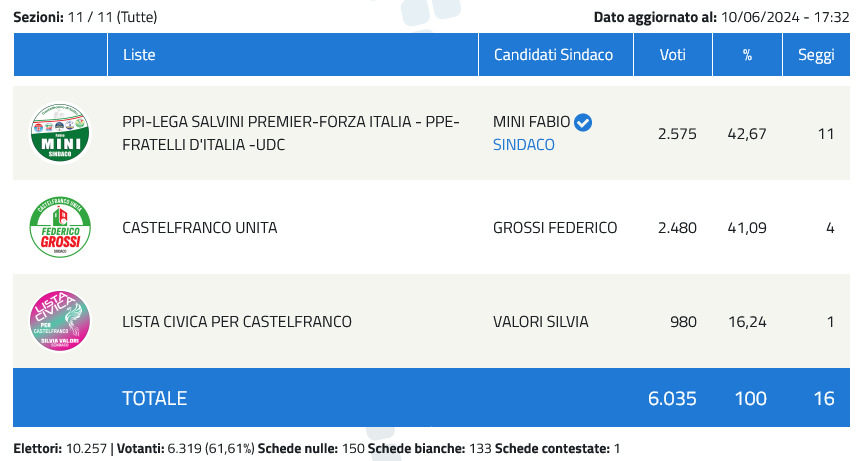This screenshot has height=461, width=861.
Task: Select candidate name MINI FABIO
Action: point(531,122)
